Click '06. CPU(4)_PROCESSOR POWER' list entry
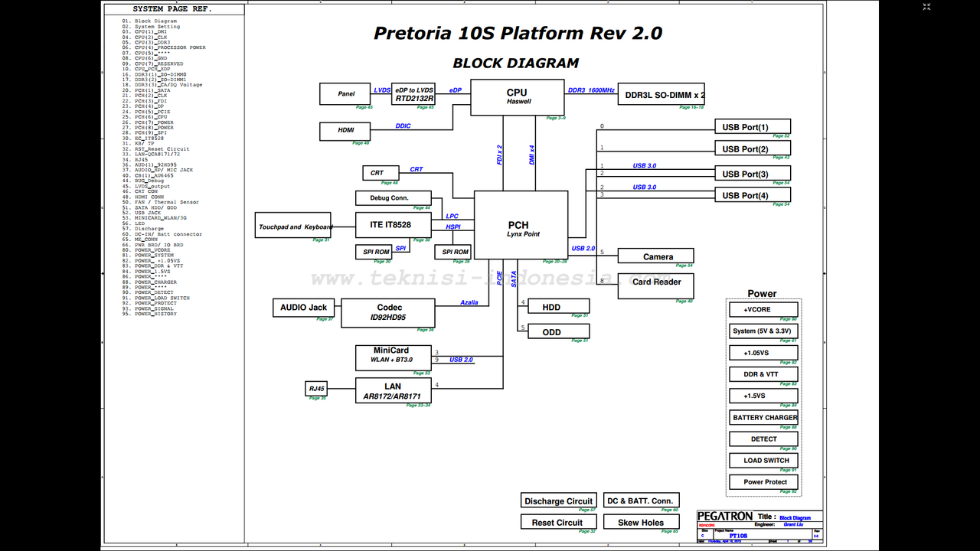 click(x=164, y=47)
